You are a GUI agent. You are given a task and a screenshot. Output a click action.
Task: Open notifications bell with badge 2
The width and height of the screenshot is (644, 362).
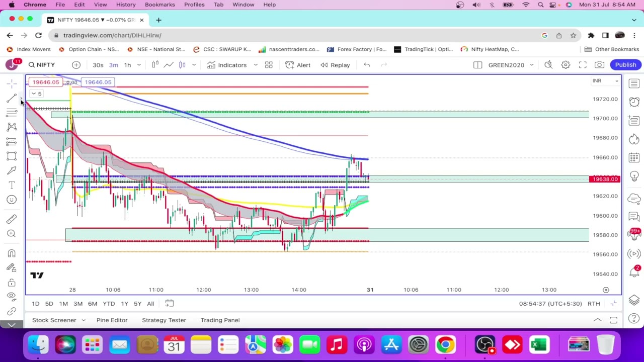coord(634,272)
